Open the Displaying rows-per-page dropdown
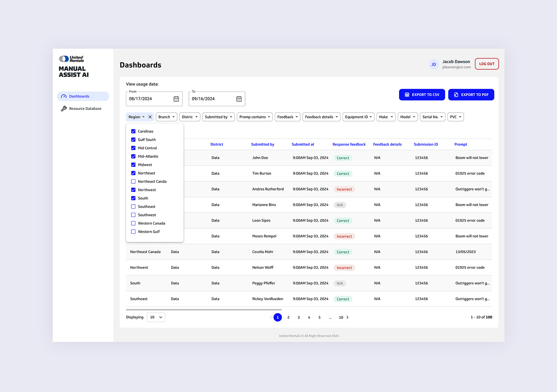Image resolution: width=557 pixels, height=392 pixels. (x=156, y=317)
